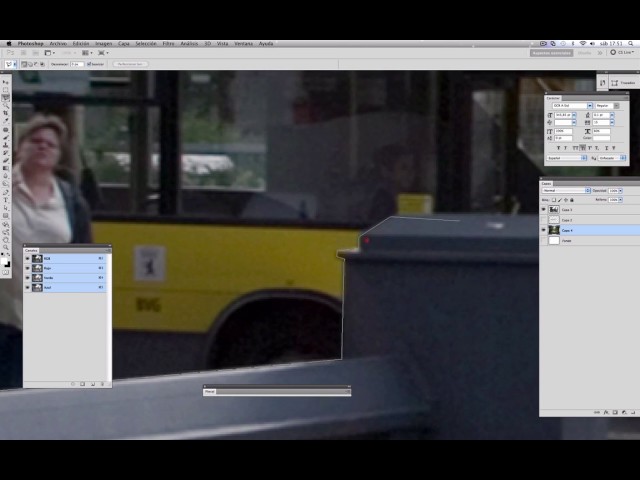Click Lock image pixels brush icon
This screenshot has width=640, height=480.
(560, 200)
